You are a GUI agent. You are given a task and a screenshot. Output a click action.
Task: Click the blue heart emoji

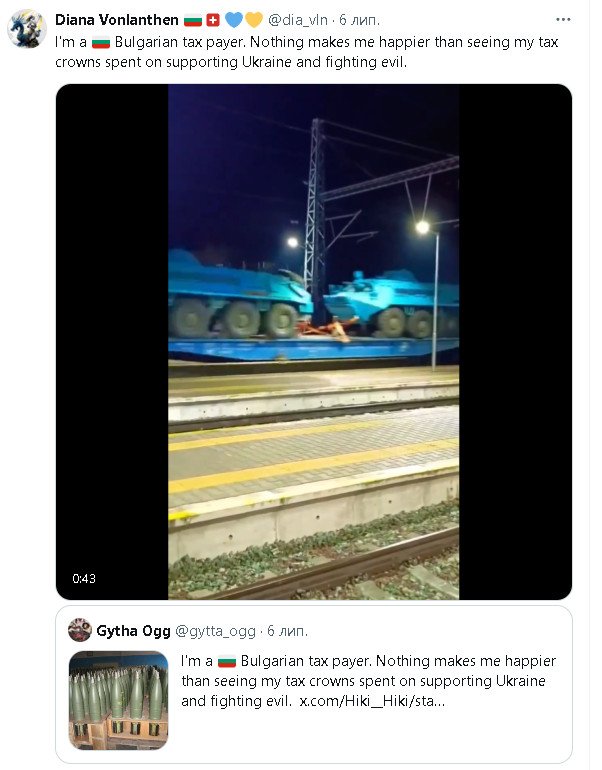pyautogui.click(x=232, y=20)
